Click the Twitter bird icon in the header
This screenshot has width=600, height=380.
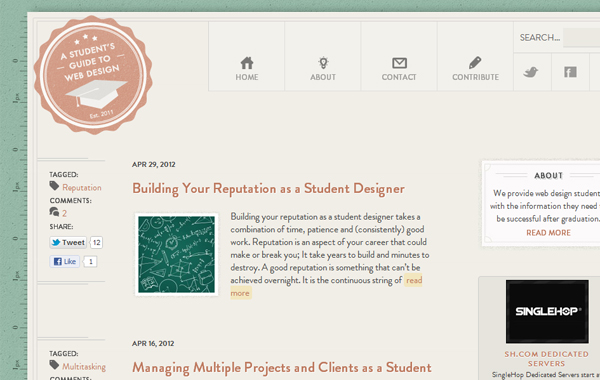point(532,72)
